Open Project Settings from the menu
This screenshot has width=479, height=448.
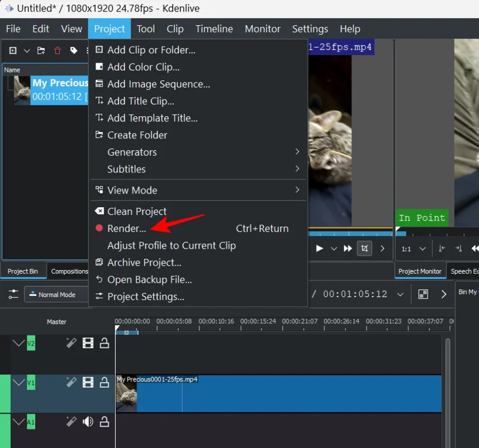pos(198,296)
